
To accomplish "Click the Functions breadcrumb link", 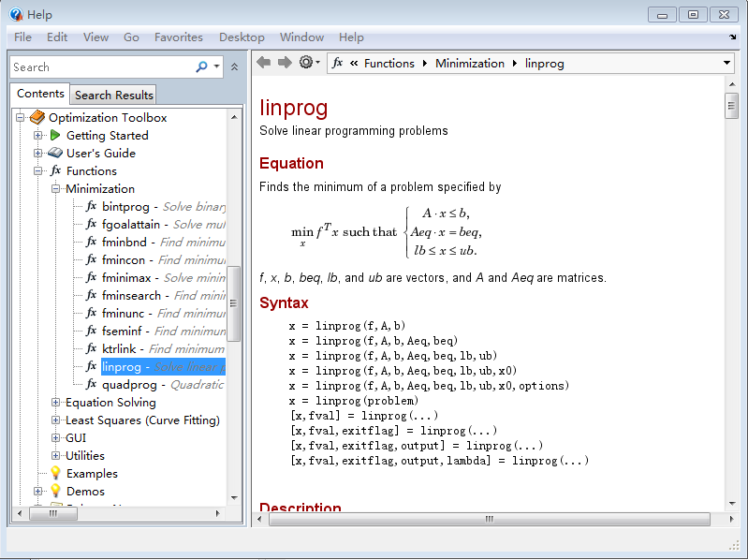I will pyautogui.click(x=389, y=64).
